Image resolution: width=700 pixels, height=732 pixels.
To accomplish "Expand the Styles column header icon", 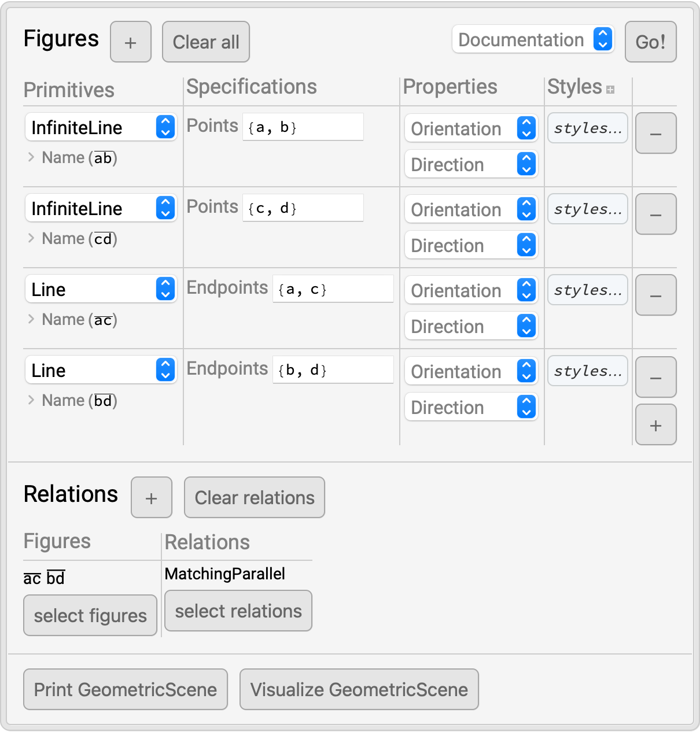I will [x=610, y=89].
